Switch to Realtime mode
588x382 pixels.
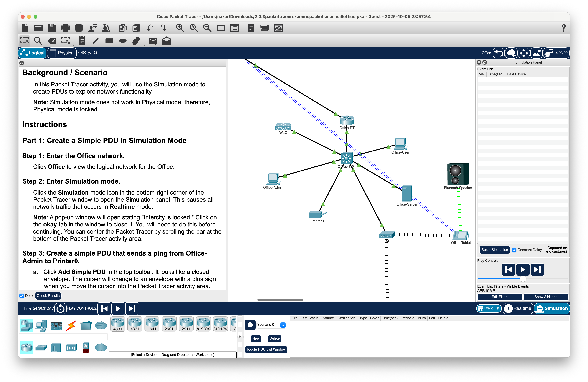click(x=518, y=308)
